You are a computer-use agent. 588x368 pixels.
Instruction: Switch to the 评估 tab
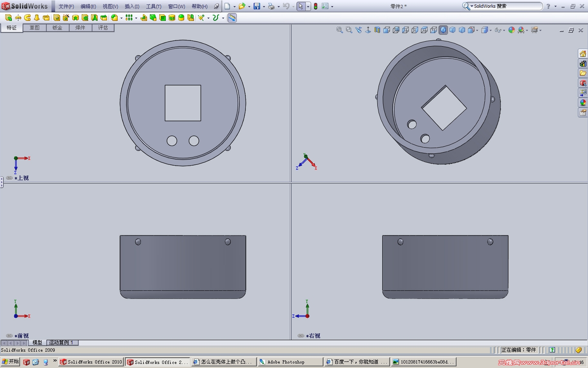point(103,28)
